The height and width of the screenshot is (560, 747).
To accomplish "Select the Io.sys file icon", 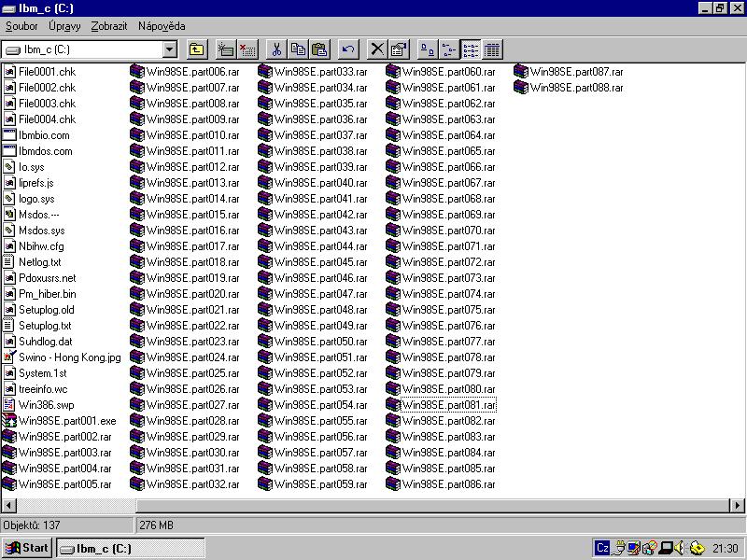I will [9, 167].
